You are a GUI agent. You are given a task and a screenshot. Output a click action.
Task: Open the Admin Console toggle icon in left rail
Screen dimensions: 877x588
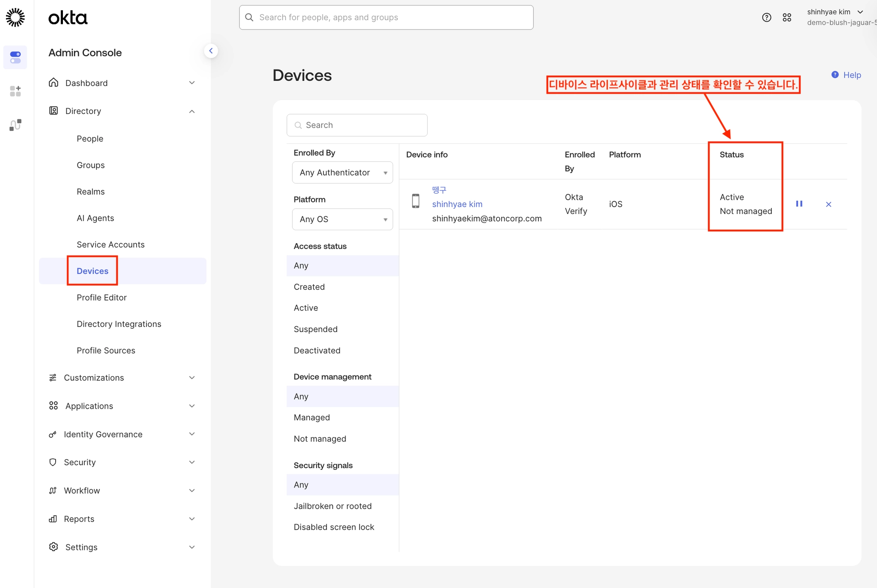click(15, 57)
